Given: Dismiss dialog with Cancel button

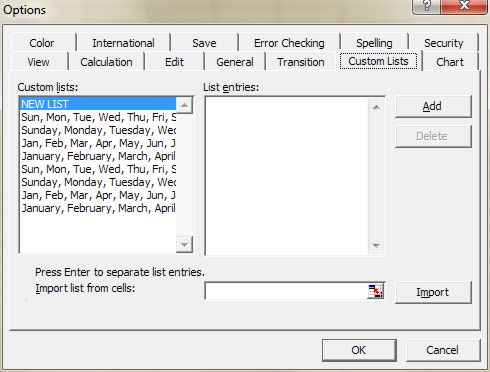Looking at the screenshot, I should pyautogui.click(x=443, y=350).
